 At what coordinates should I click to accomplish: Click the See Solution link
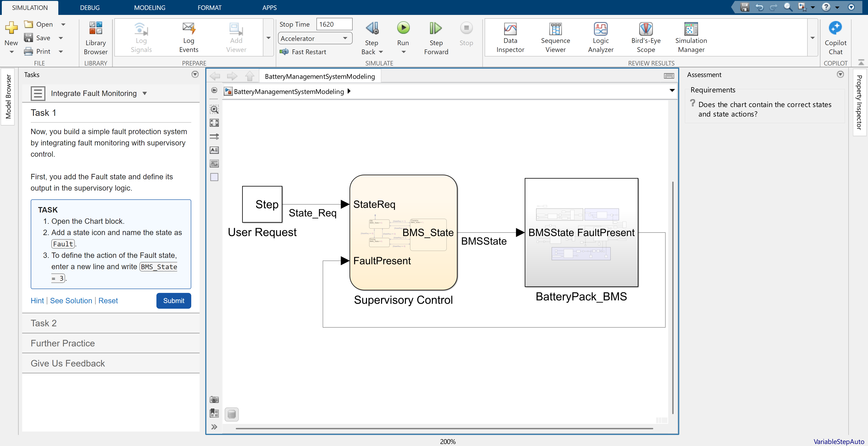[71, 301]
